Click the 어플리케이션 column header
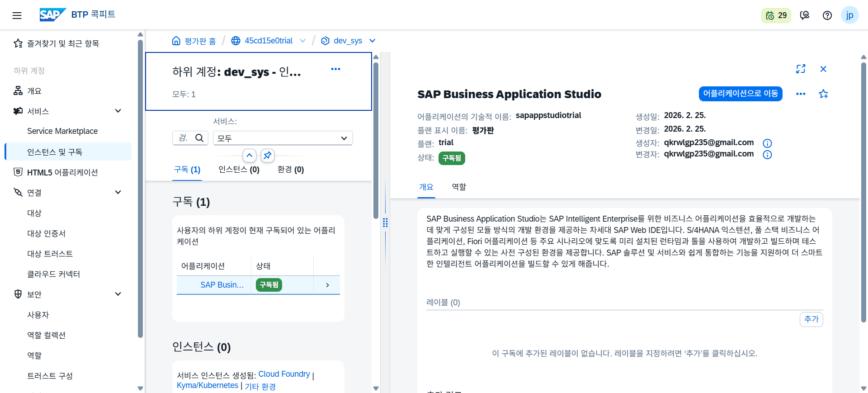Image resolution: width=868 pixels, height=393 pixels. coord(214,266)
